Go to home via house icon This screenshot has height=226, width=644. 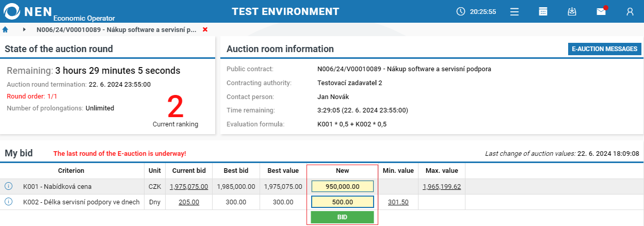tap(6, 29)
